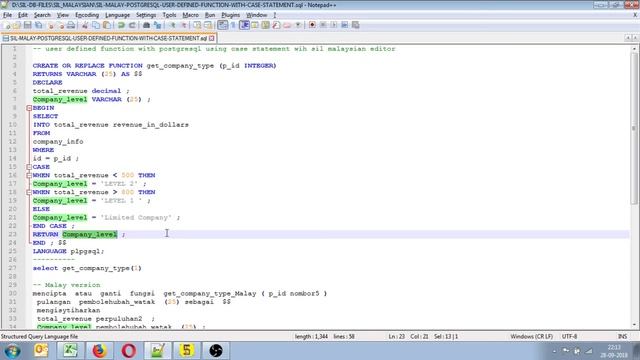
Task: Collapse the CASE block at line 15
Action: 29,167
